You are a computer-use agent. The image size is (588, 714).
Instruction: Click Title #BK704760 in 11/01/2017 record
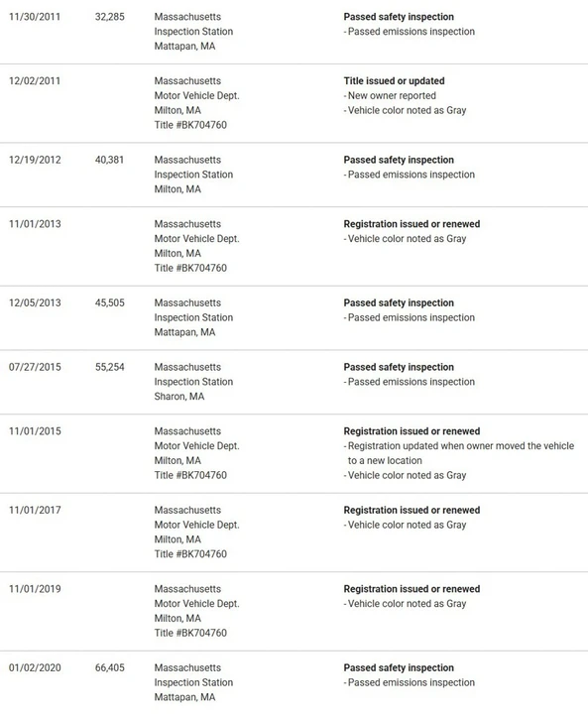coord(190,554)
